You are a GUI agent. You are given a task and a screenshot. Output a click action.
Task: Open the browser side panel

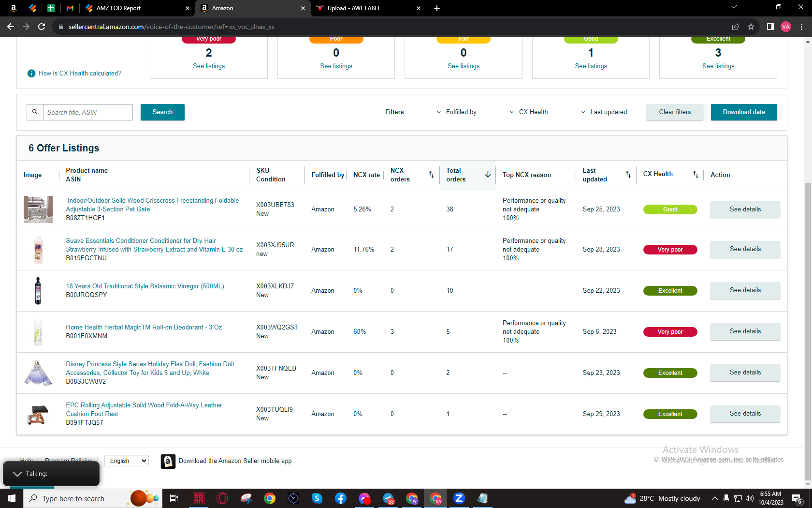(x=770, y=27)
